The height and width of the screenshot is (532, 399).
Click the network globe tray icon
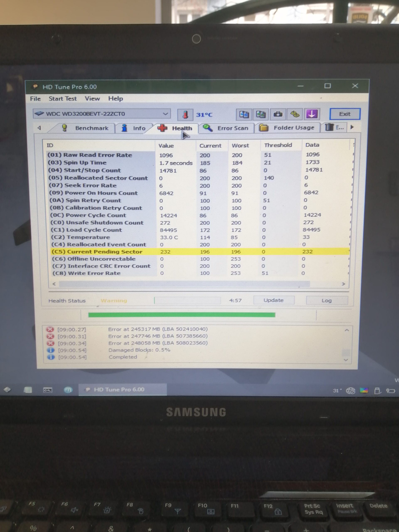point(350,390)
